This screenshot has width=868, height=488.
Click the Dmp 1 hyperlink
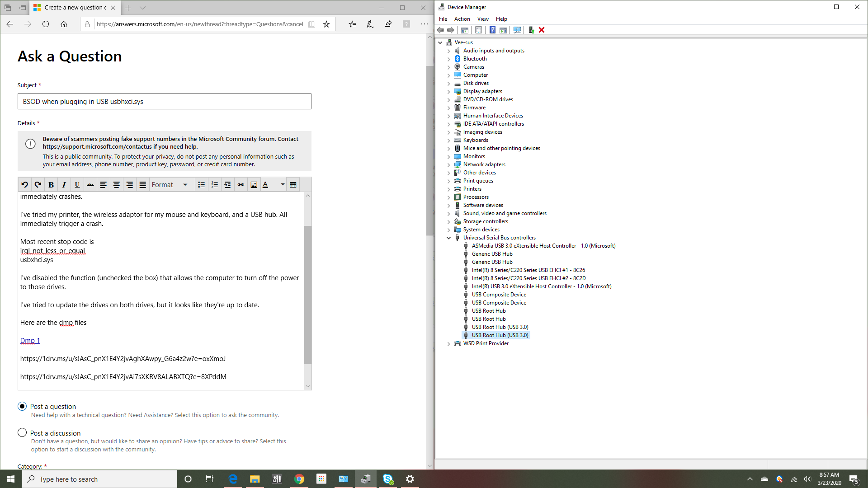click(x=30, y=341)
